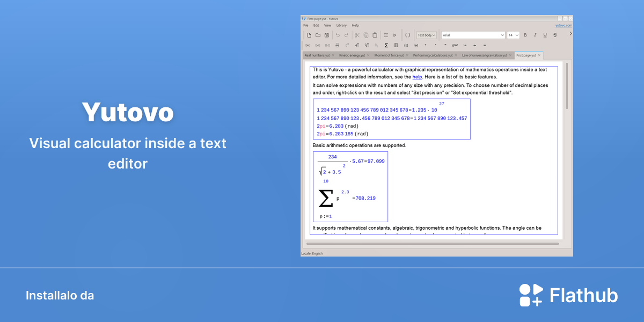Close the Real numbers.yut tab
Screen dimensions: 644x322
pos(333,55)
